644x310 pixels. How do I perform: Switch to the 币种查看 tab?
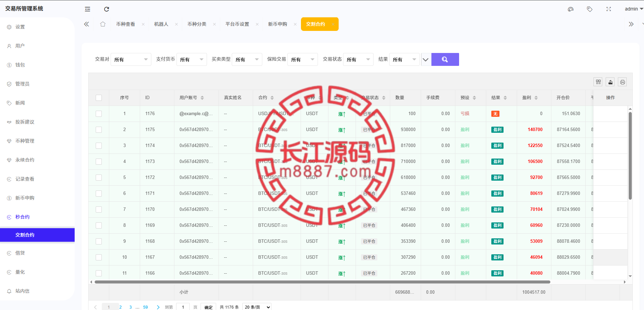(x=126, y=24)
